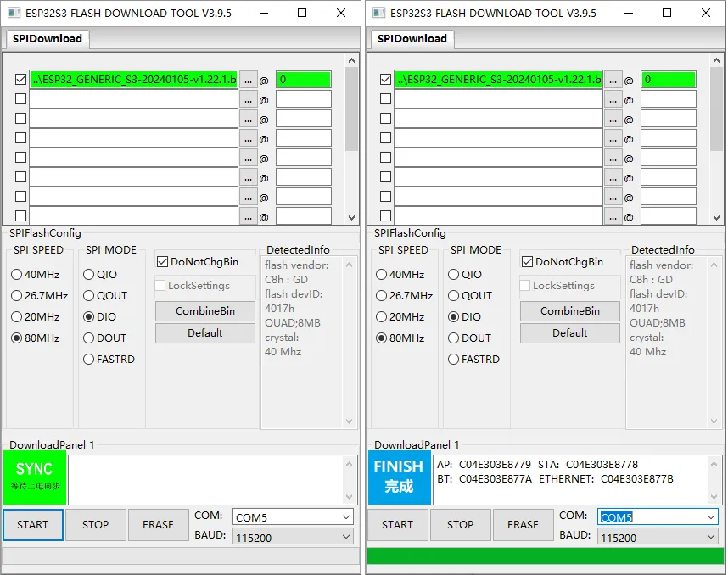Image resolution: width=728 pixels, height=575 pixels.
Task: Select the 40MHz SPI speed in the left window
Action: (x=17, y=275)
